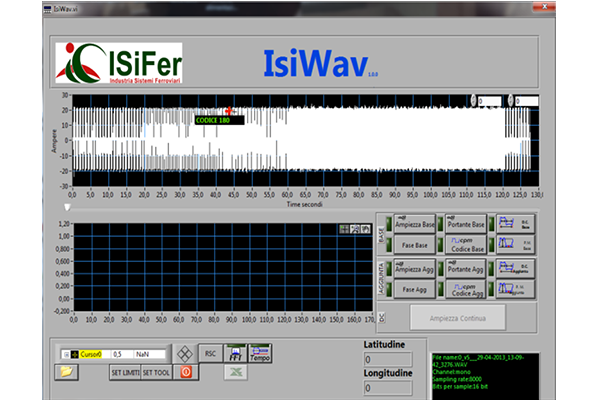Click the Sampling rate line in info box

pyautogui.click(x=457, y=379)
